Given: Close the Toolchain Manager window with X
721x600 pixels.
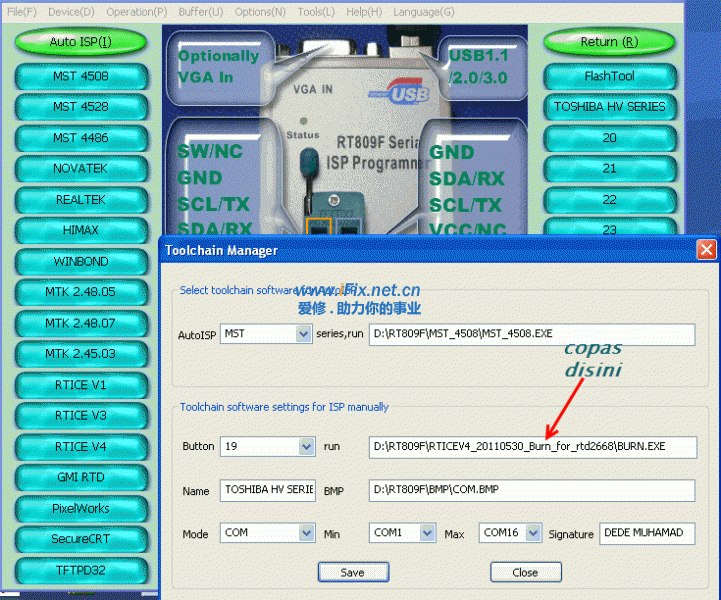Looking at the screenshot, I should tap(706, 250).
